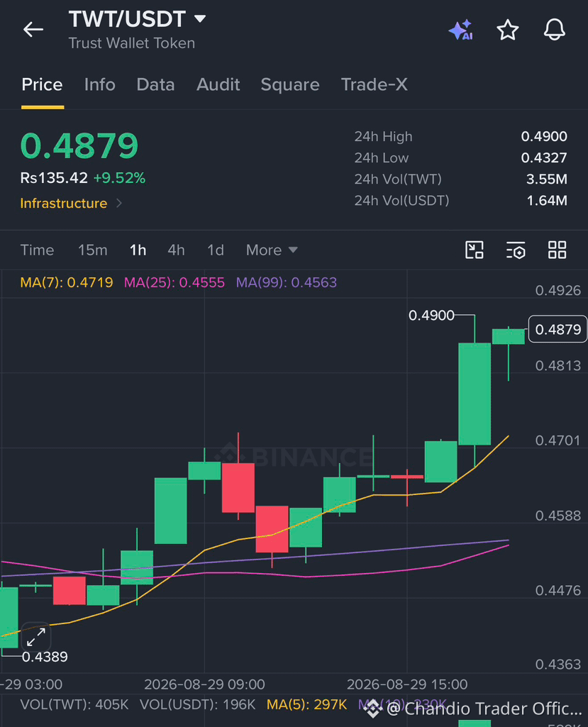Image resolution: width=588 pixels, height=727 pixels.
Task: Tap the +9.52% change percentage
Action: (x=120, y=178)
